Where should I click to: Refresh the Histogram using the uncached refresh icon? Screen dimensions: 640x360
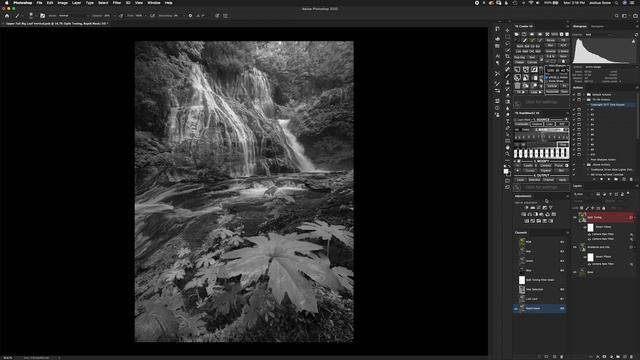tap(636, 34)
